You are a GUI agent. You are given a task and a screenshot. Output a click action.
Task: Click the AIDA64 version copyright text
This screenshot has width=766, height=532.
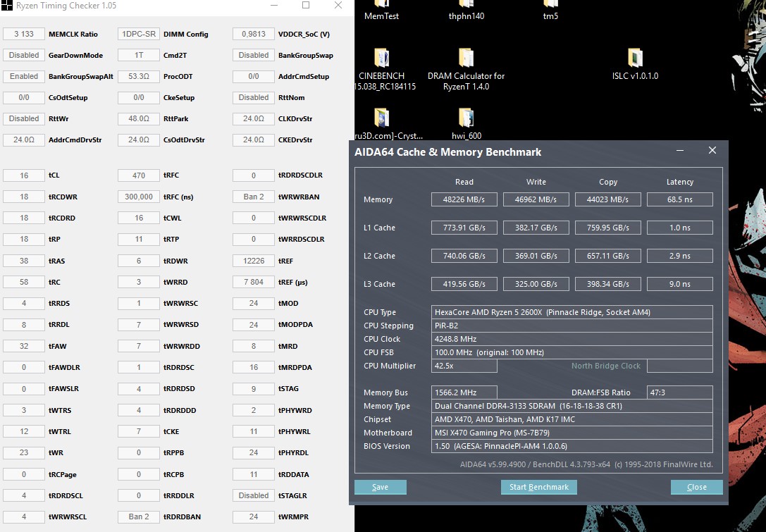[x=586, y=464]
